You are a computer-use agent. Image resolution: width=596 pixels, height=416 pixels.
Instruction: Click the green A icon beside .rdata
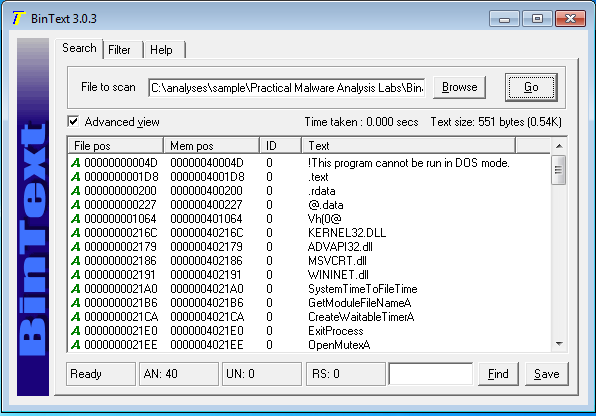click(76, 191)
